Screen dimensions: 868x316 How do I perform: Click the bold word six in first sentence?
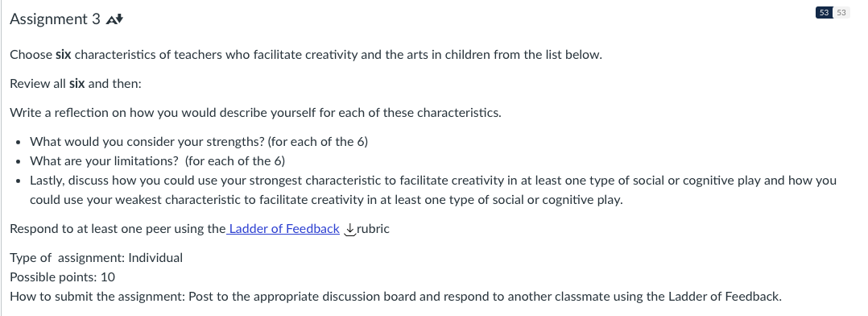coord(63,55)
